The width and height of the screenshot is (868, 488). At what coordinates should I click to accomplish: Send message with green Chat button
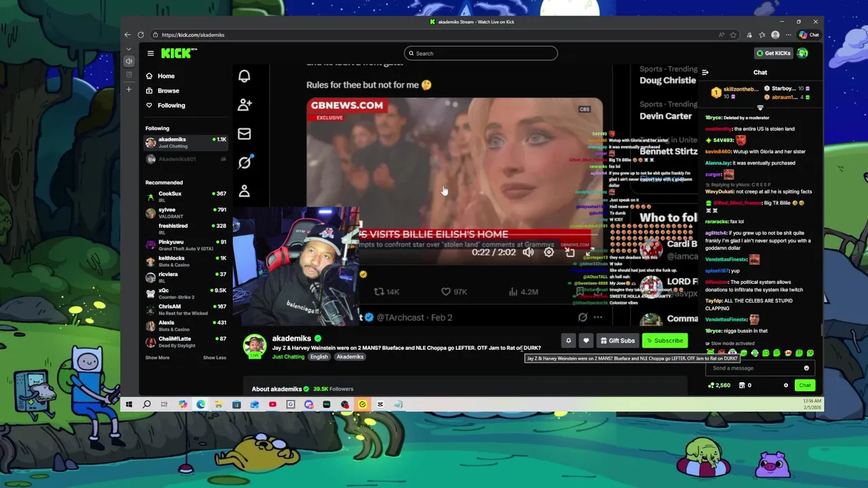coord(804,385)
